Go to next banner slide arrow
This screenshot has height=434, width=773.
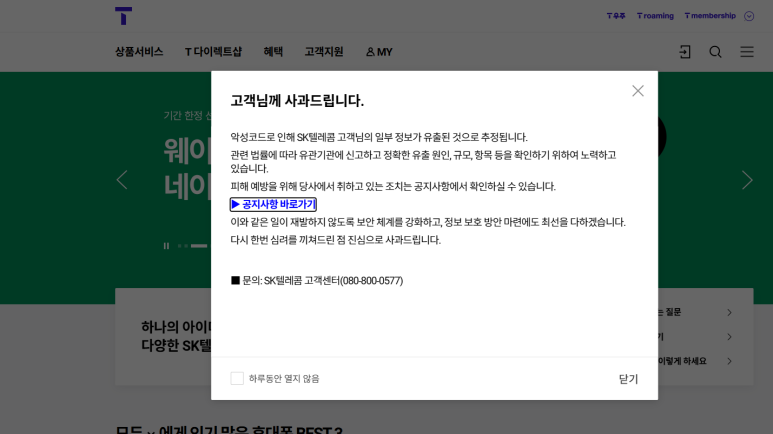(747, 180)
